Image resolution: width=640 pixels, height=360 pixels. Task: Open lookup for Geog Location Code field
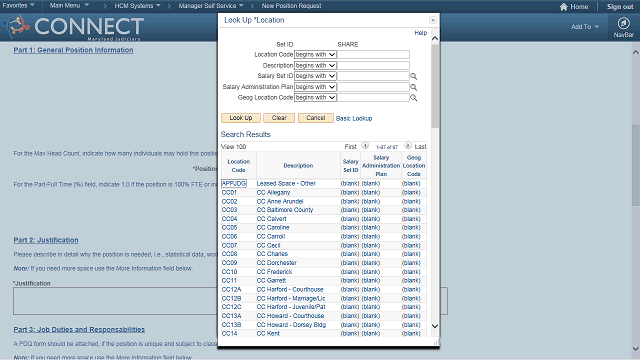[413, 98]
